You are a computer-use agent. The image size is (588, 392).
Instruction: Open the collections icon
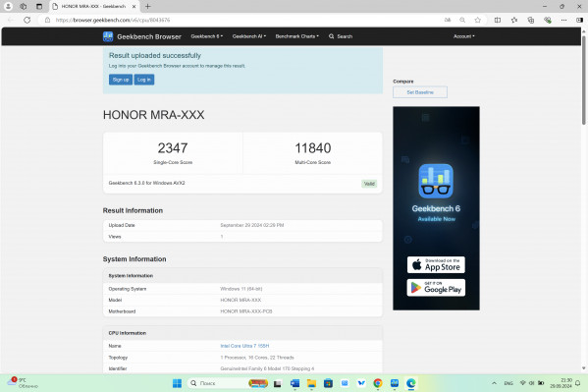(531, 20)
